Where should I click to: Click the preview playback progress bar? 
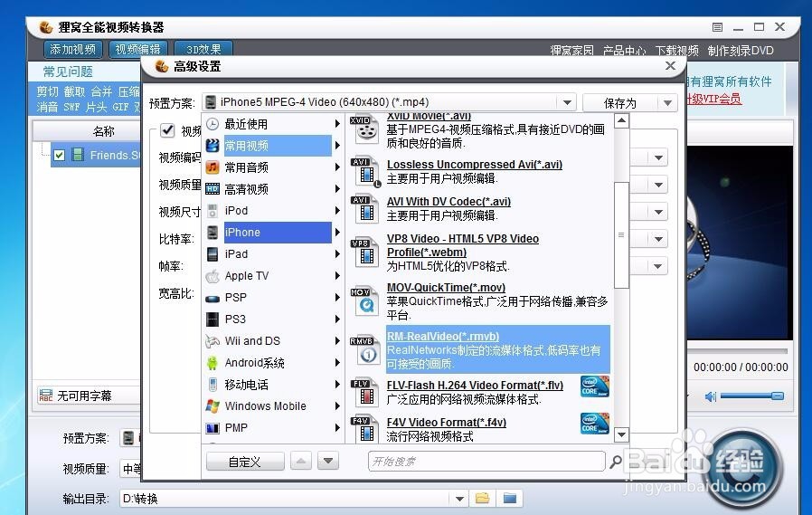click(x=738, y=351)
